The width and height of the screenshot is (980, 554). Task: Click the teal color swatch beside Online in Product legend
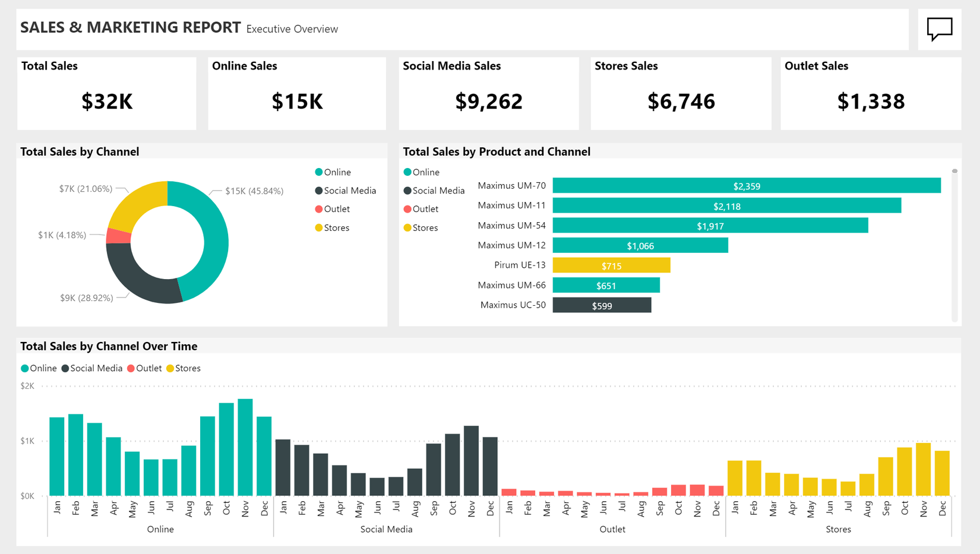(x=407, y=172)
